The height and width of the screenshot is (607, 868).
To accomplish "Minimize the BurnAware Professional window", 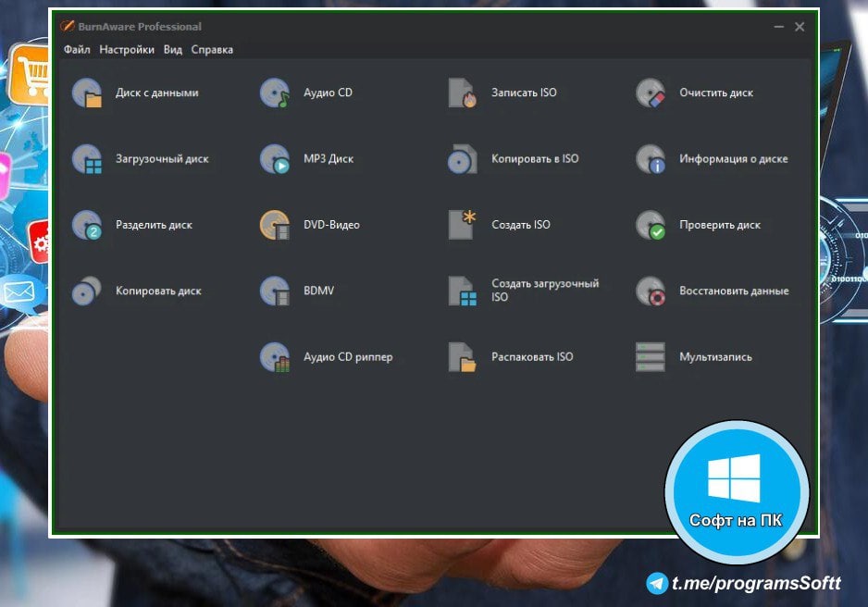I will 779,27.
